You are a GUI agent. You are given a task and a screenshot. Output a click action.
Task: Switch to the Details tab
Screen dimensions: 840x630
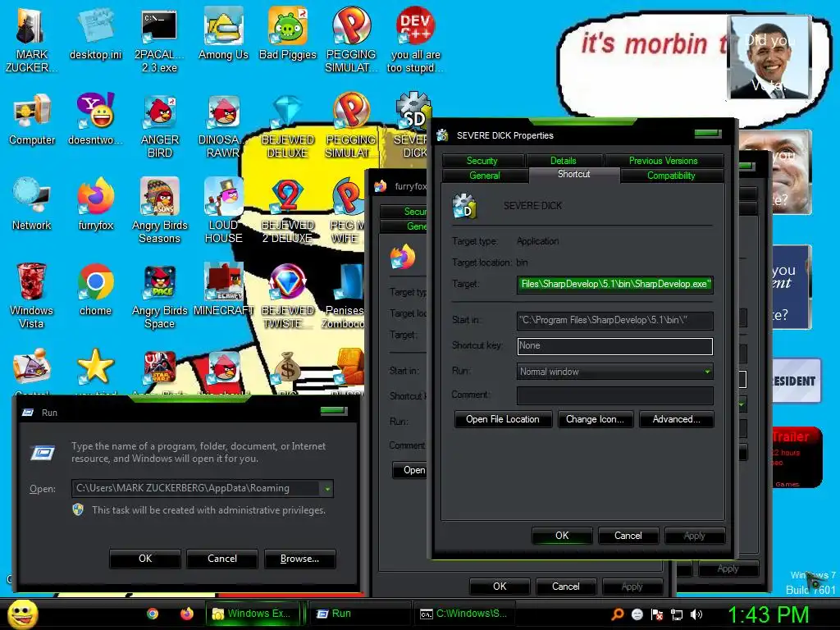click(563, 160)
